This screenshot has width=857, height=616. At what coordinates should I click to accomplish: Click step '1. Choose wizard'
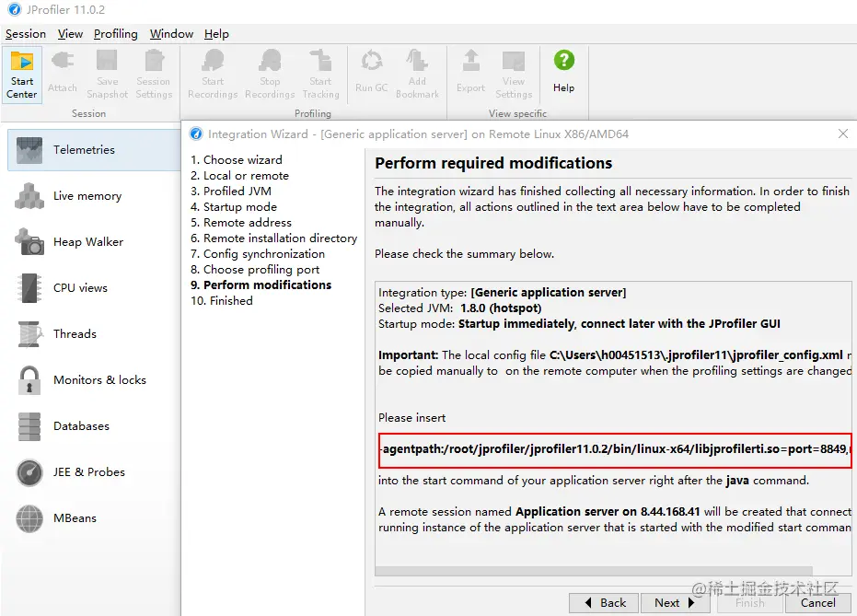pyautogui.click(x=237, y=159)
